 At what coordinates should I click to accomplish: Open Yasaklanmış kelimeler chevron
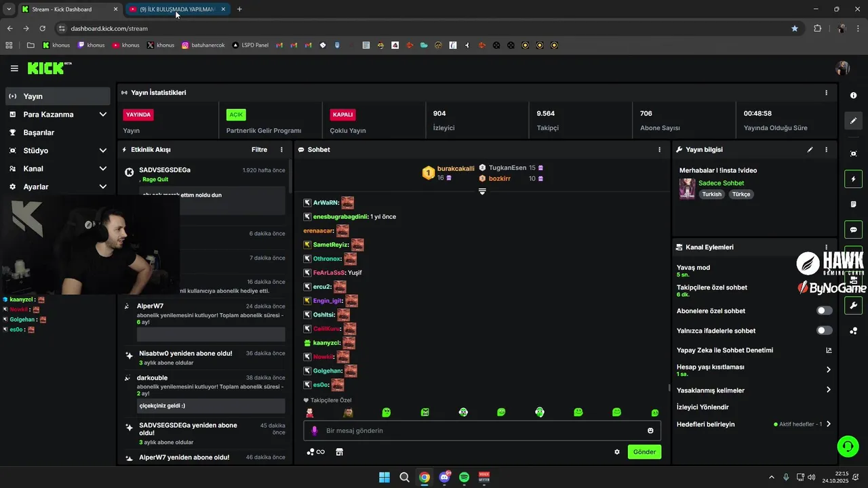coord(829,390)
